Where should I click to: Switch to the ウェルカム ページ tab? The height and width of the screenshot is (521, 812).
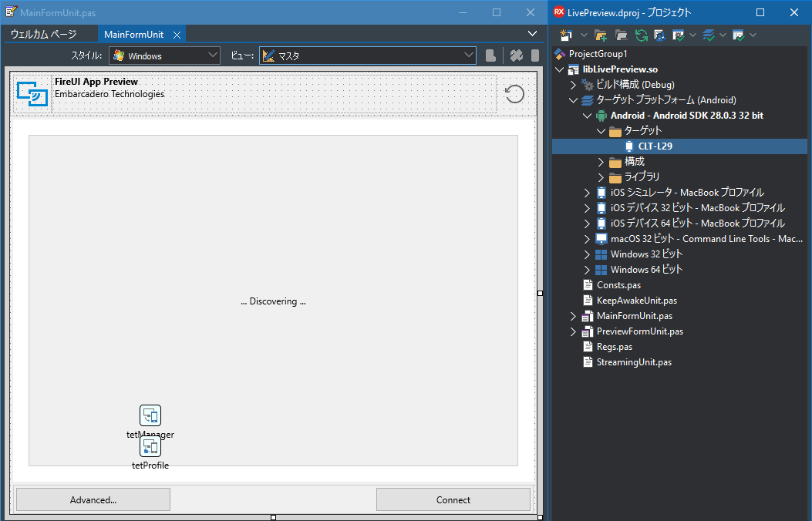click(43, 35)
